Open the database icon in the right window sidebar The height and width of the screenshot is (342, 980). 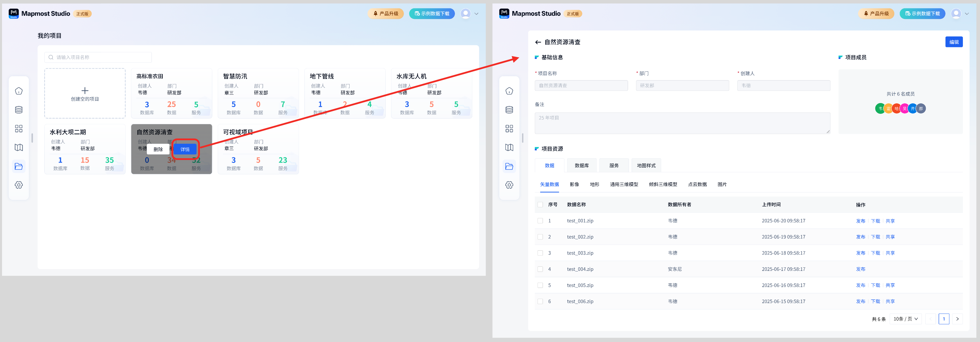[509, 110]
